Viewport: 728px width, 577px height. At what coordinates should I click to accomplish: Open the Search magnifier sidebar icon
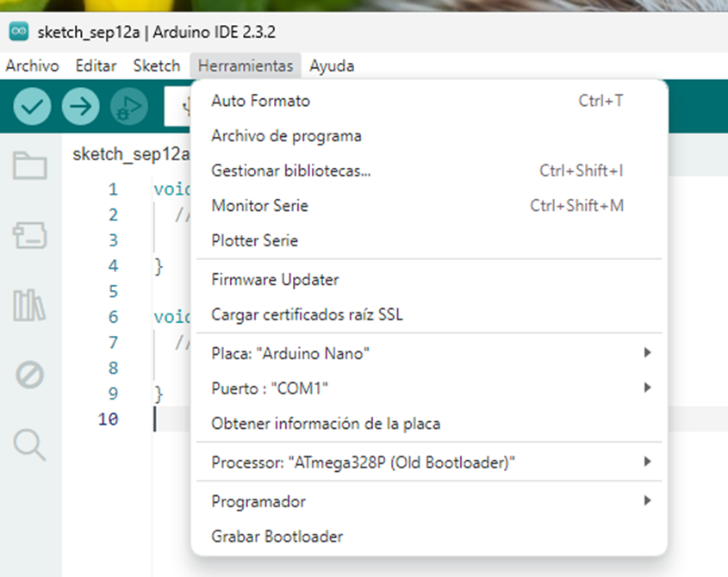tap(29, 444)
